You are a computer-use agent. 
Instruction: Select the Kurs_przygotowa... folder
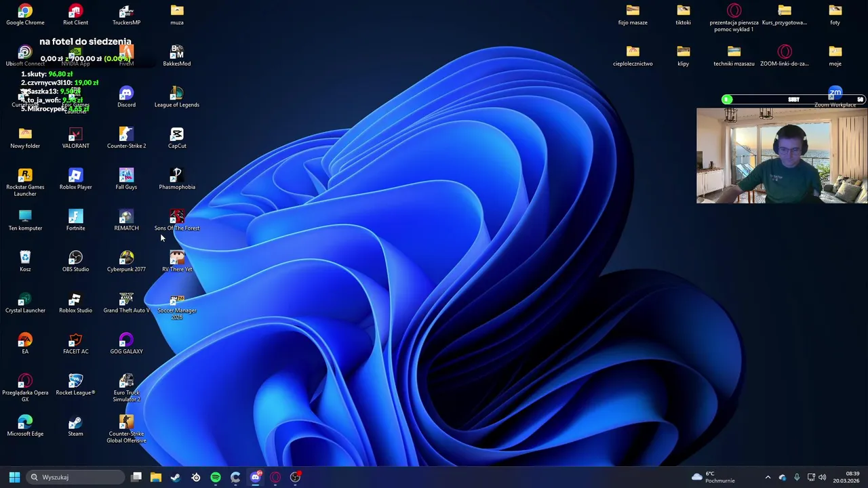click(785, 15)
